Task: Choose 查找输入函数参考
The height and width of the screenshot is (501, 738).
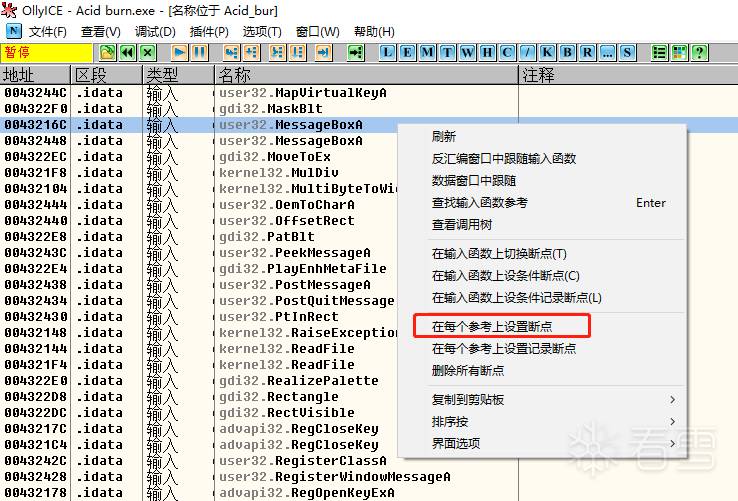Action: point(542,203)
